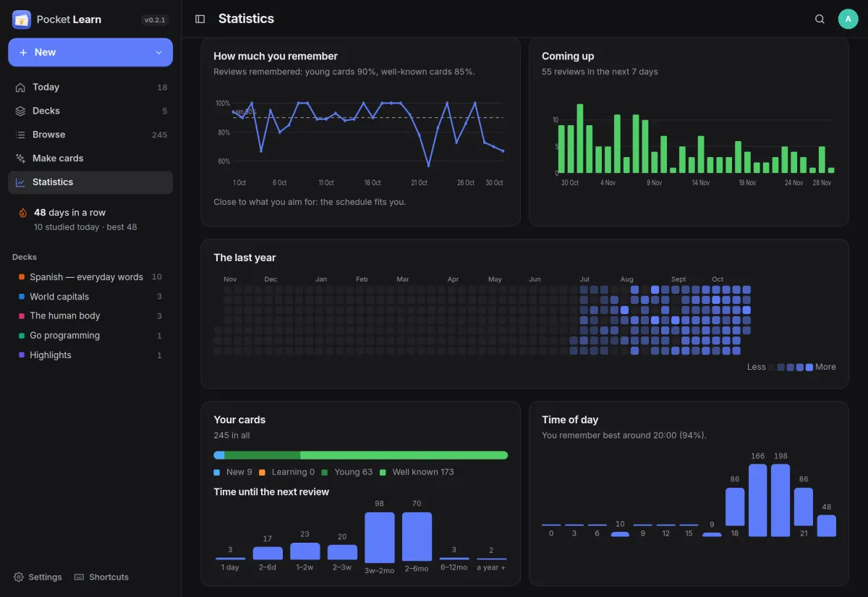Click the 48 days in a row streak

pos(69,213)
